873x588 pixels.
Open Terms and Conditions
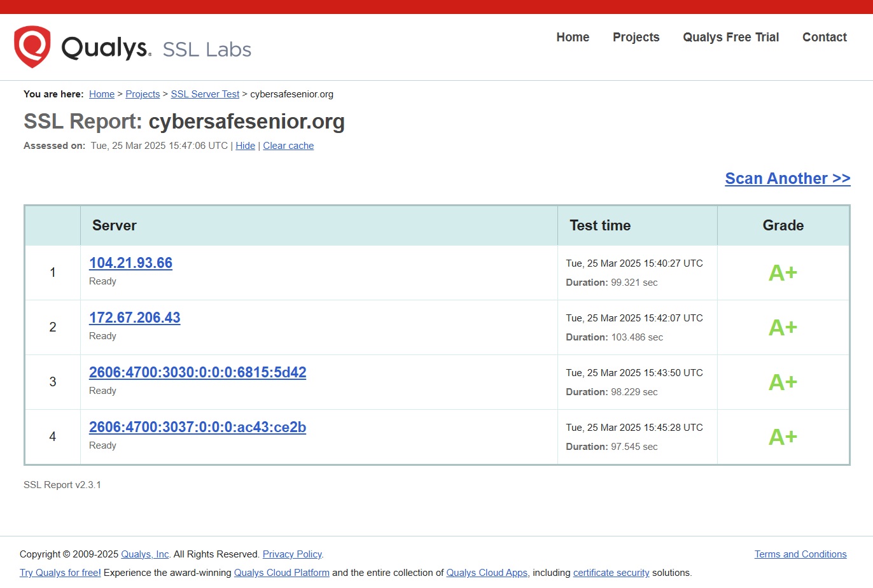tap(800, 554)
